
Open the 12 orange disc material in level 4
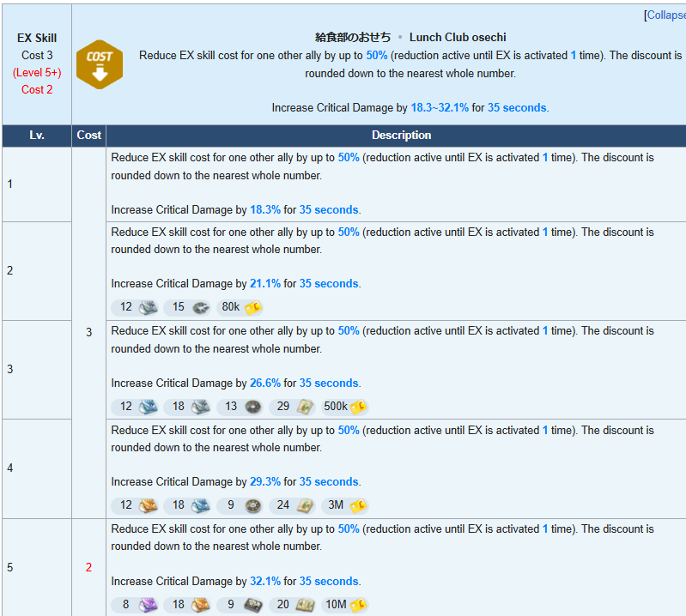[134, 505]
